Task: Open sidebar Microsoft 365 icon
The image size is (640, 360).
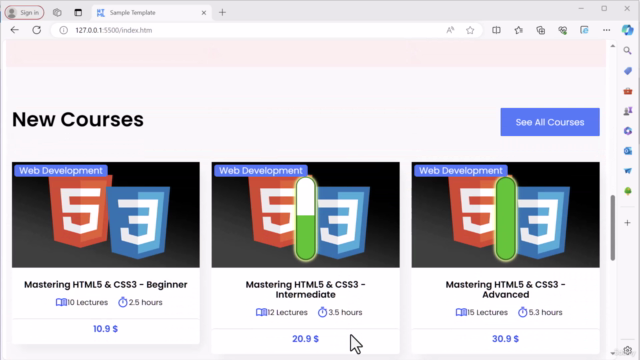Action: pos(628,131)
